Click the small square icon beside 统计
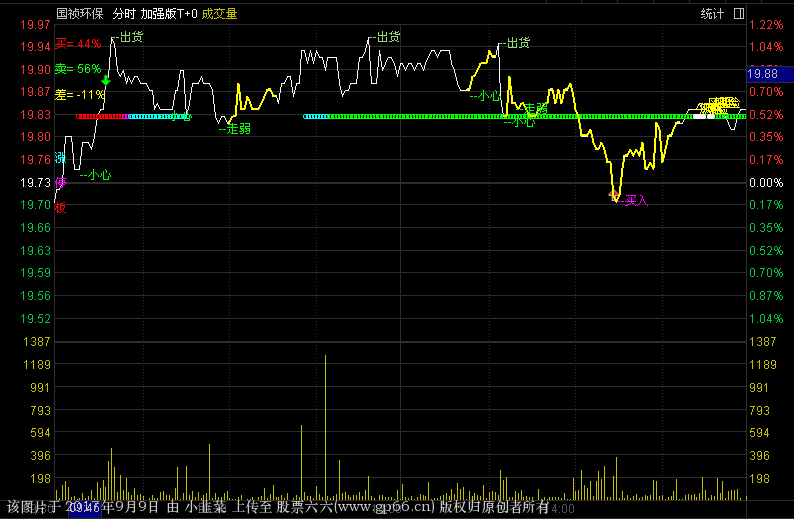794x519 pixels. 738,14
